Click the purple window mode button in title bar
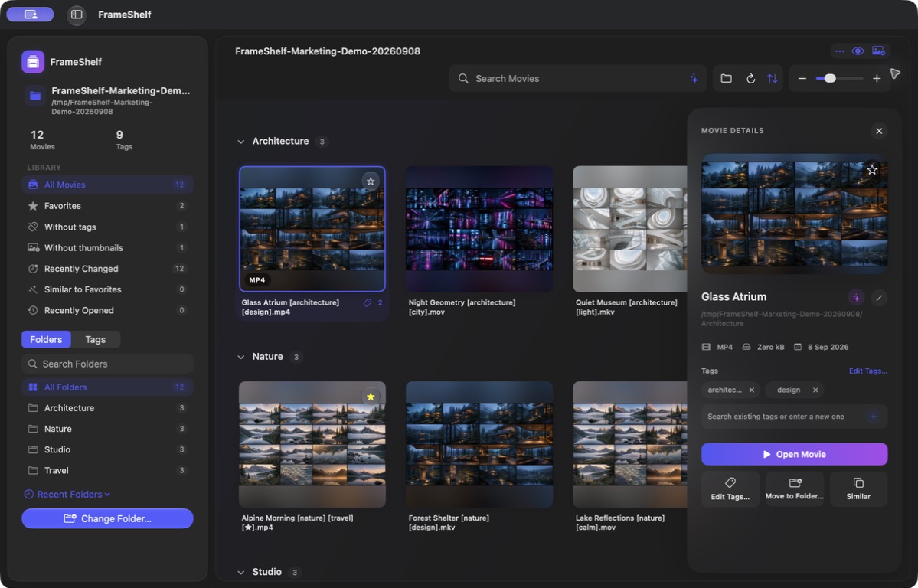 [31, 15]
